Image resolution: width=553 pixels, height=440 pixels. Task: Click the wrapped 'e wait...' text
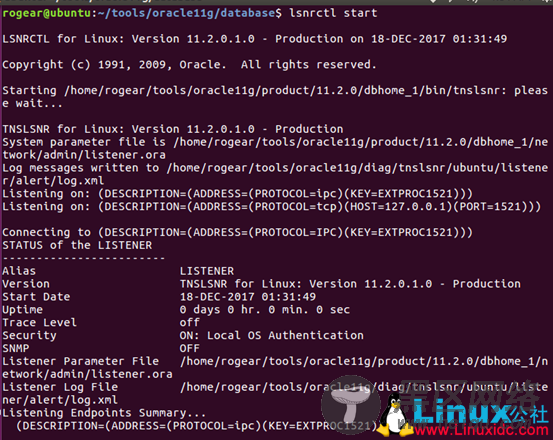32,103
